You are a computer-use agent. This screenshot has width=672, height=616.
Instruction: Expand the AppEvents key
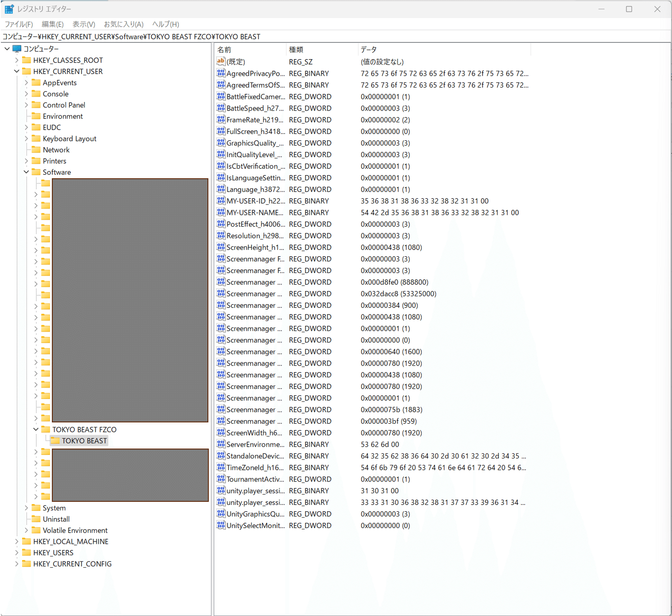coord(26,83)
